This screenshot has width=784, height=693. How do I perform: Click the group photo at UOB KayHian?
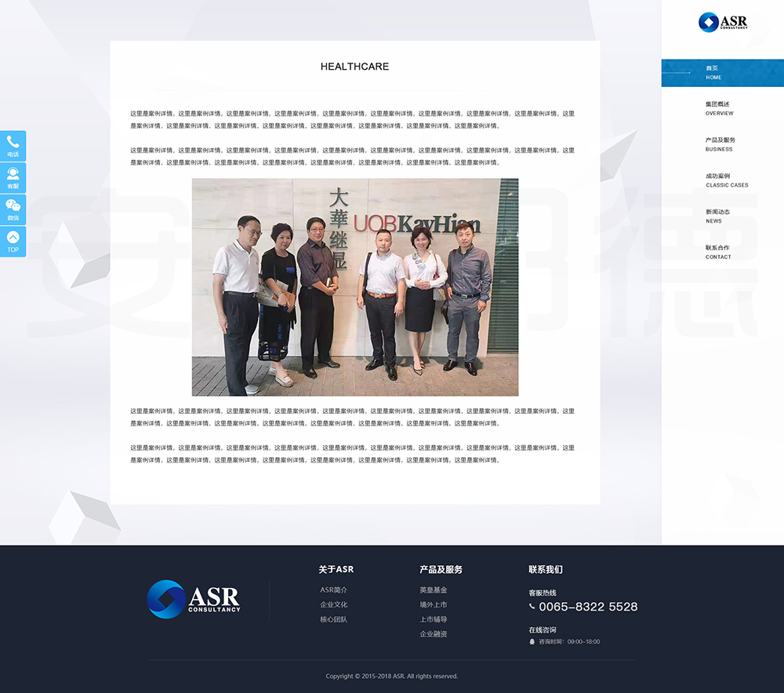click(x=354, y=287)
